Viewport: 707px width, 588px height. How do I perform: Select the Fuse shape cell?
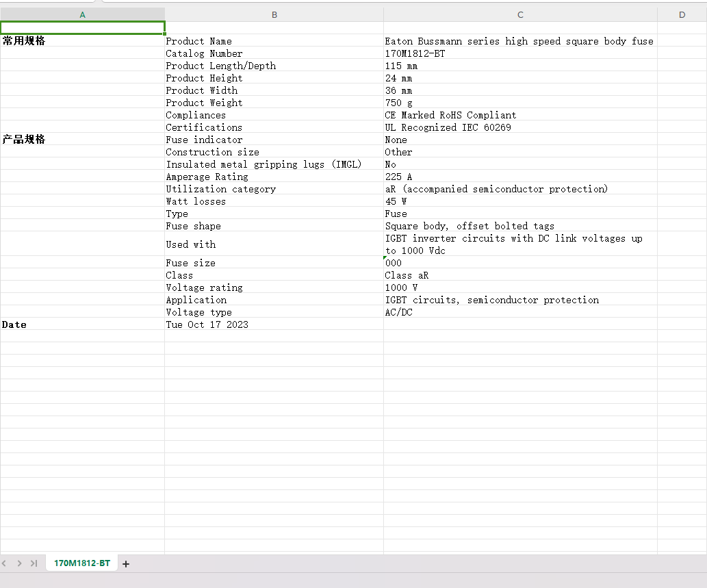coord(274,225)
